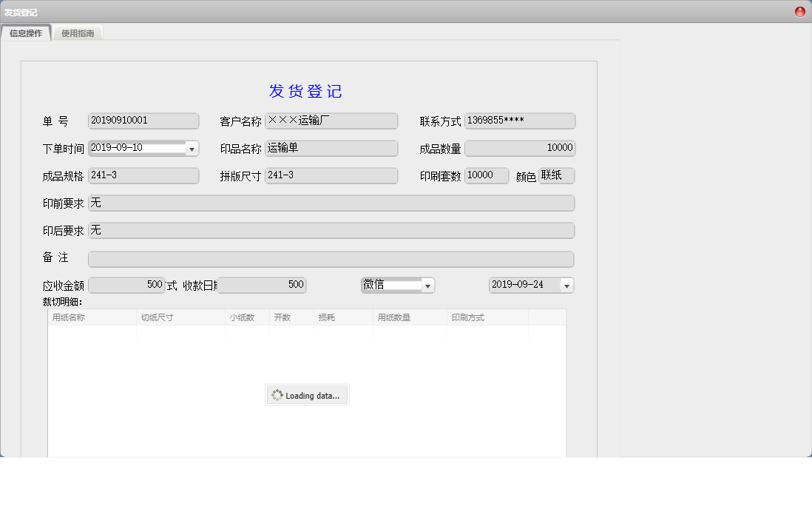The image size is (812, 523).
Task: Click the 单号 order number field
Action: click(143, 121)
